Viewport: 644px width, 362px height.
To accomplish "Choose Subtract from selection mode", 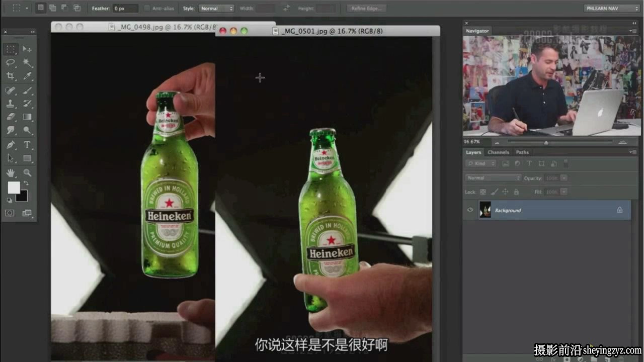I will tap(65, 8).
